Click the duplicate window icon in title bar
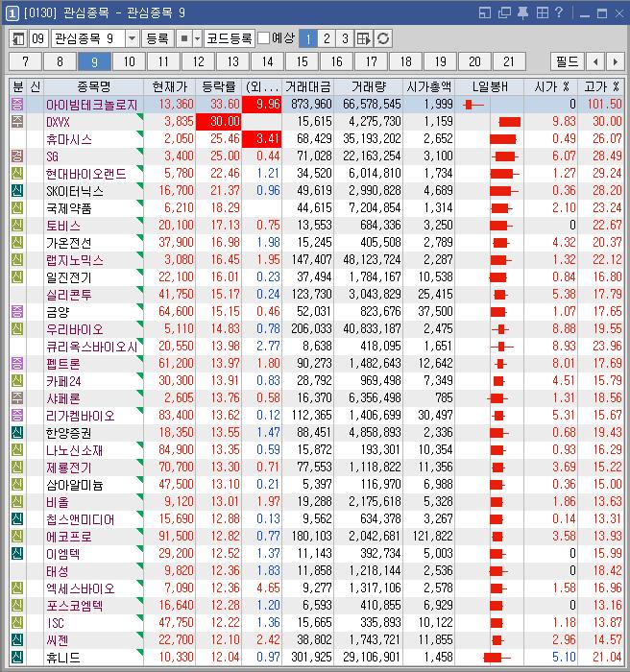The width and height of the screenshot is (630, 672). pyautogui.click(x=504, y=12)
